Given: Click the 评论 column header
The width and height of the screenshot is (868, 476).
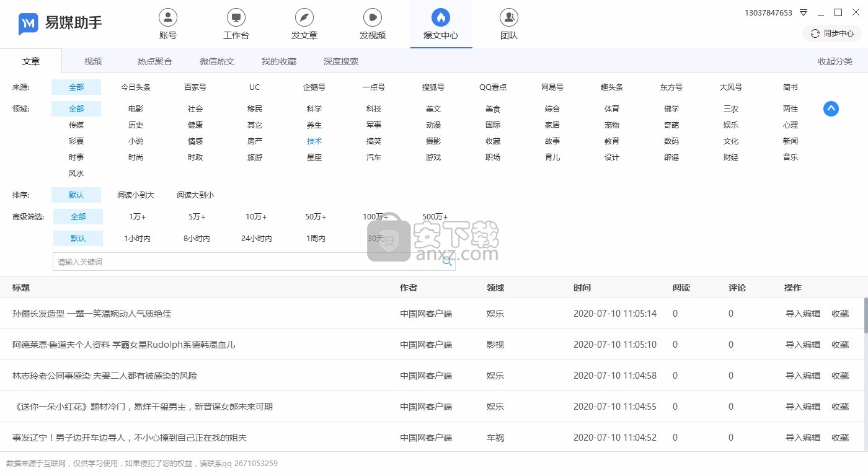Looking at the screenshot, I should click(737, 288).
